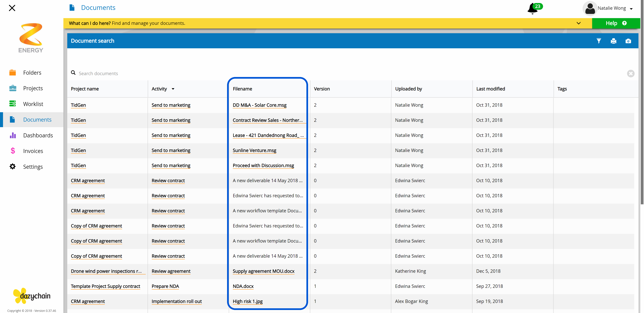
Task: Click the search magnifier icon
Action: click(73, 73)
